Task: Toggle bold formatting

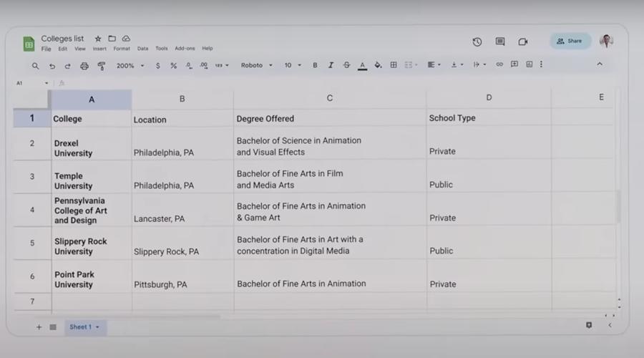Action: pos(315,65)
